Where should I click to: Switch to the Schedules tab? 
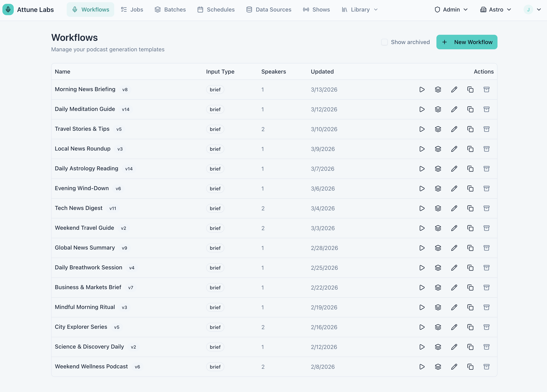(x=216, y=10)
